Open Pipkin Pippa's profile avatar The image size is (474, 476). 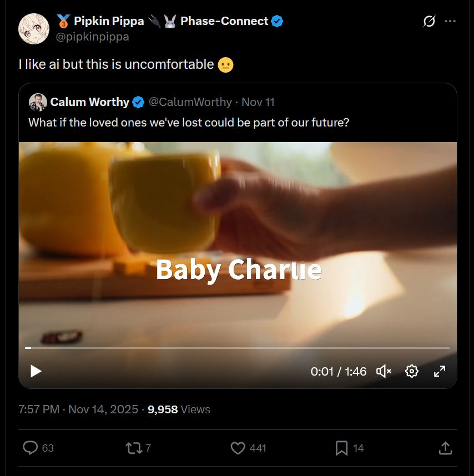(34, 29)
